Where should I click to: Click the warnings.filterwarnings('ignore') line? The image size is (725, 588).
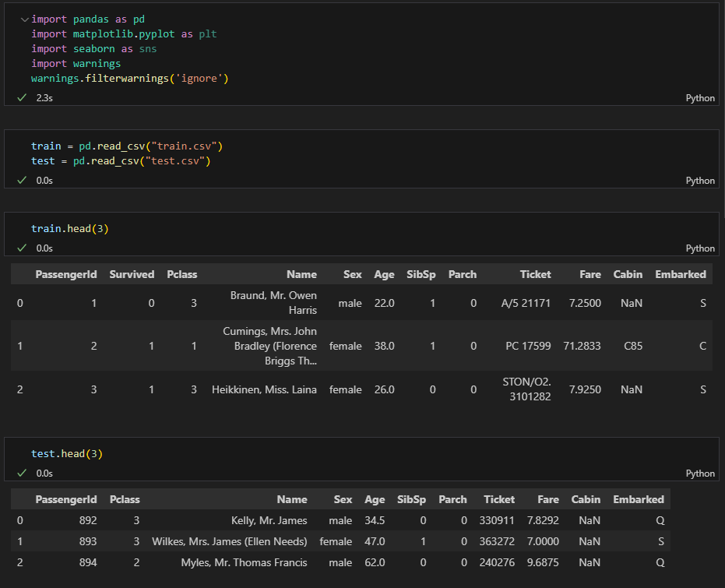pyautogui.click(x=130, y=79)
